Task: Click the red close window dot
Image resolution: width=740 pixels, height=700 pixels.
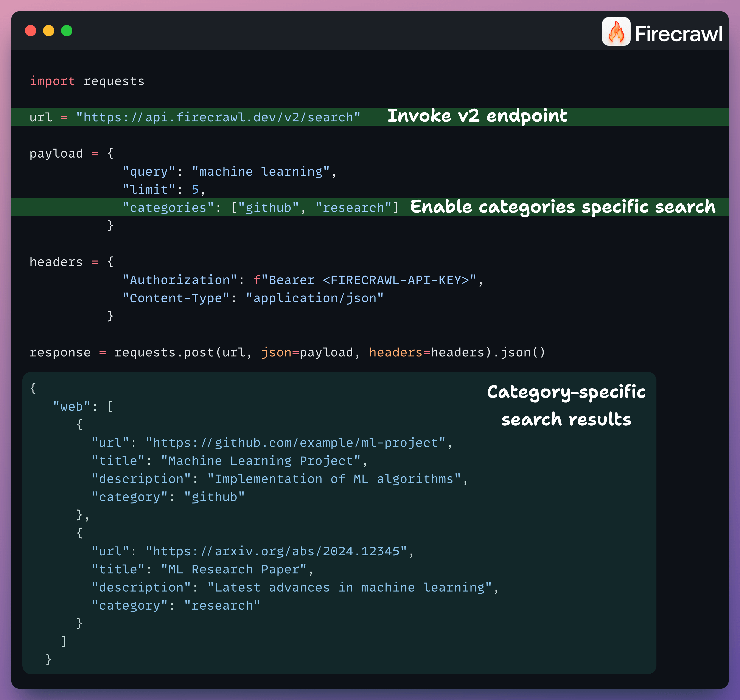Action: point(31,31)
